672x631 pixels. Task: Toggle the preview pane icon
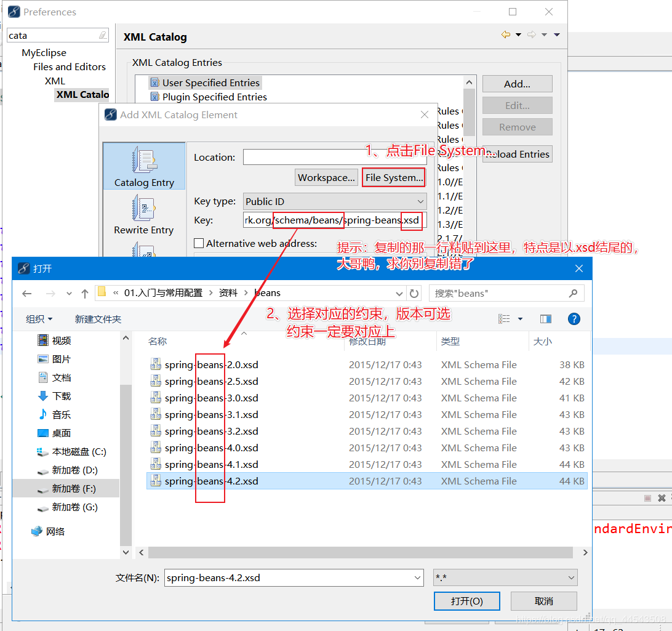546,319
